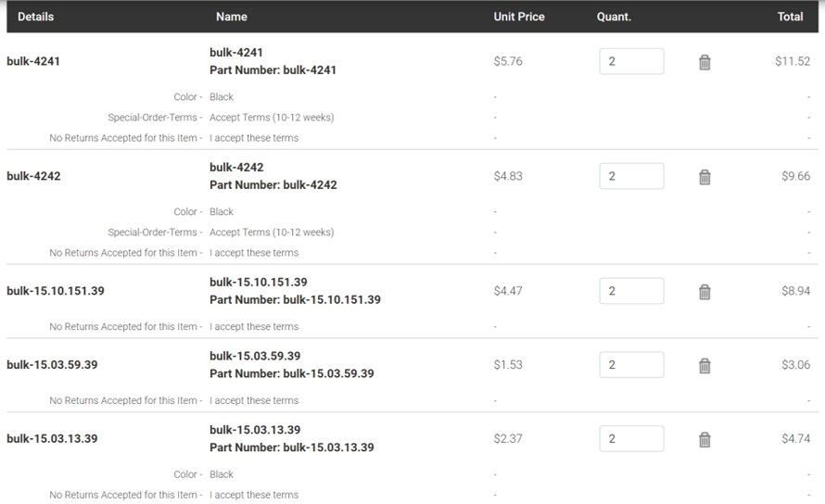Change the quantity input for bulk-15.03.13.39
The image size is (825, 504).
[631, 438]
